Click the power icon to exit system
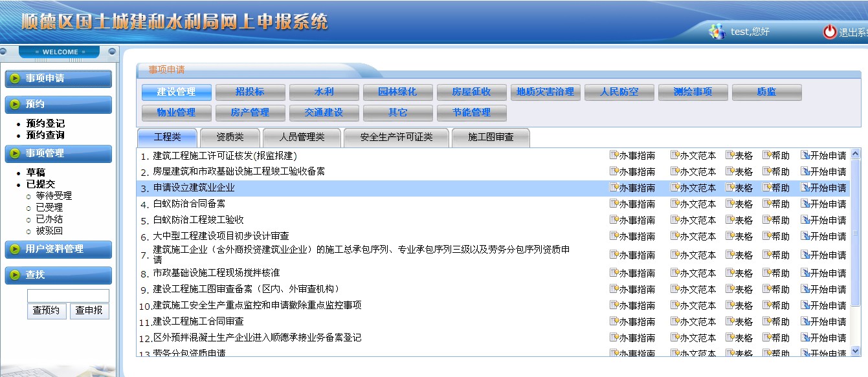This screenshot has height=377, width=868. [829, 32]
